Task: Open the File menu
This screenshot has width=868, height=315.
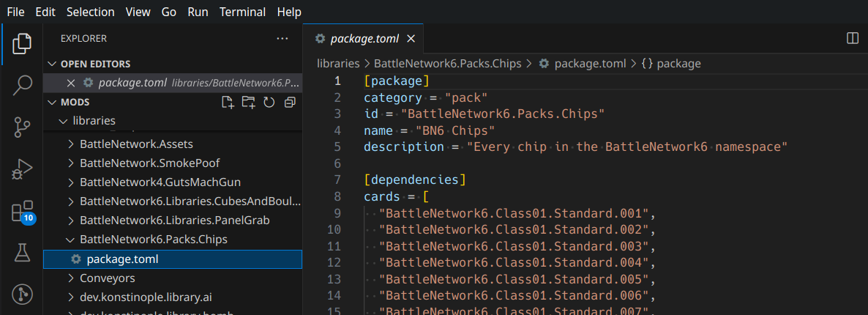Action: 15,12
